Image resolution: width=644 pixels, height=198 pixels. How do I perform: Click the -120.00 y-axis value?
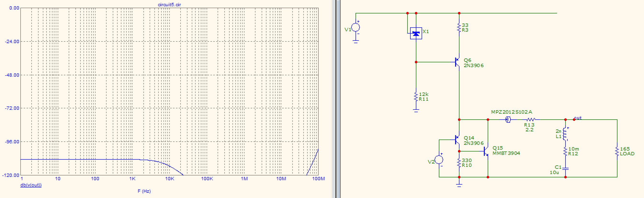click(x=11, y=175)
